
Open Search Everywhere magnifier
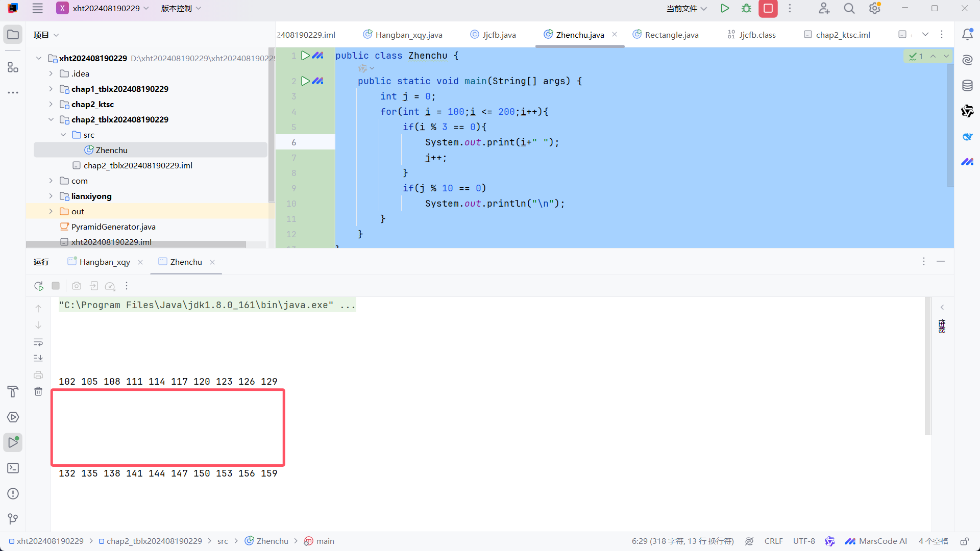[x=849, y=8]
